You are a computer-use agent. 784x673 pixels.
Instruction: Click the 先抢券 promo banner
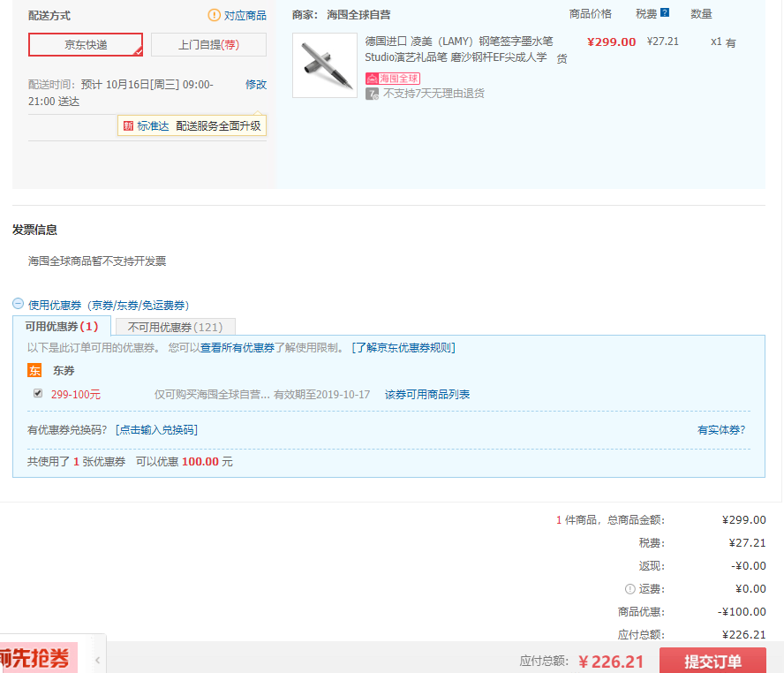(39, 658)
